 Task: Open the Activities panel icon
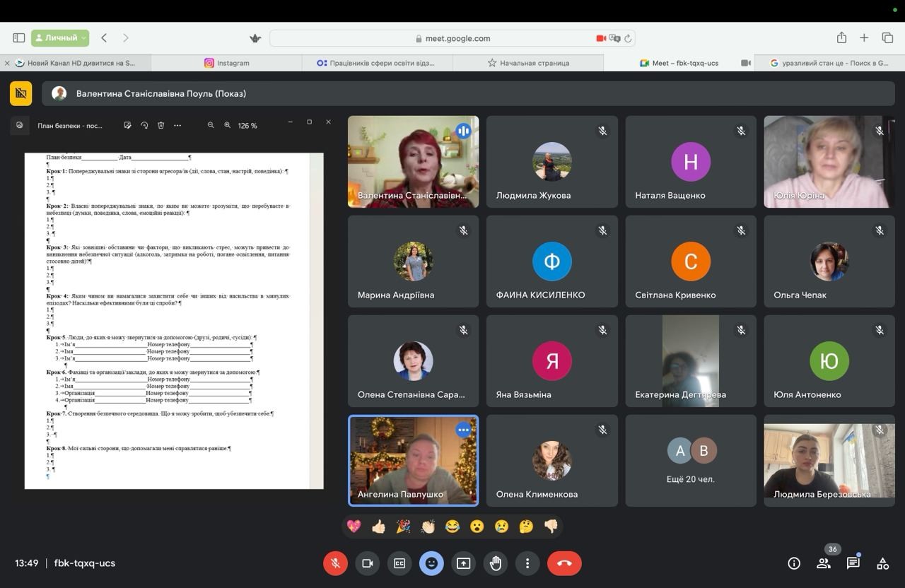click(x=883, y=563)
